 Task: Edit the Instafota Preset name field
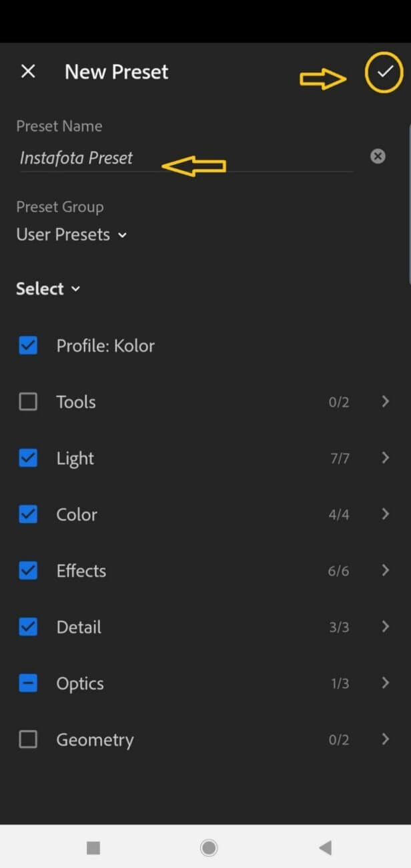(186, 158)
